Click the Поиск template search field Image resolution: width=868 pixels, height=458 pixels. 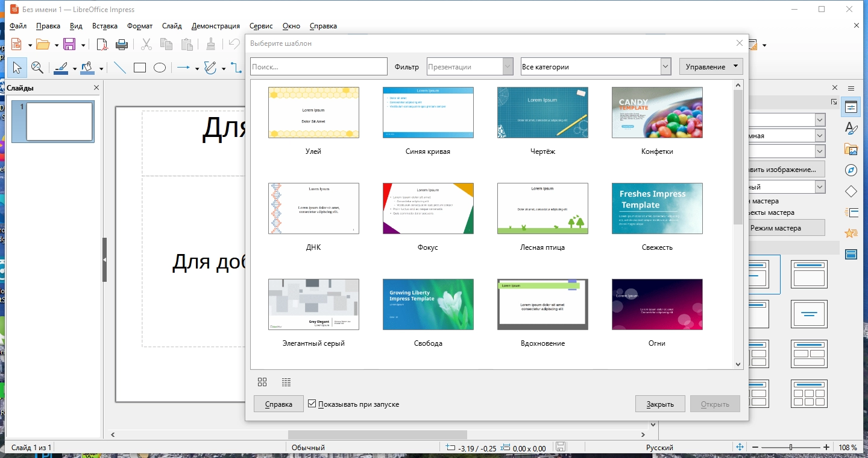(x=318, y=66)
